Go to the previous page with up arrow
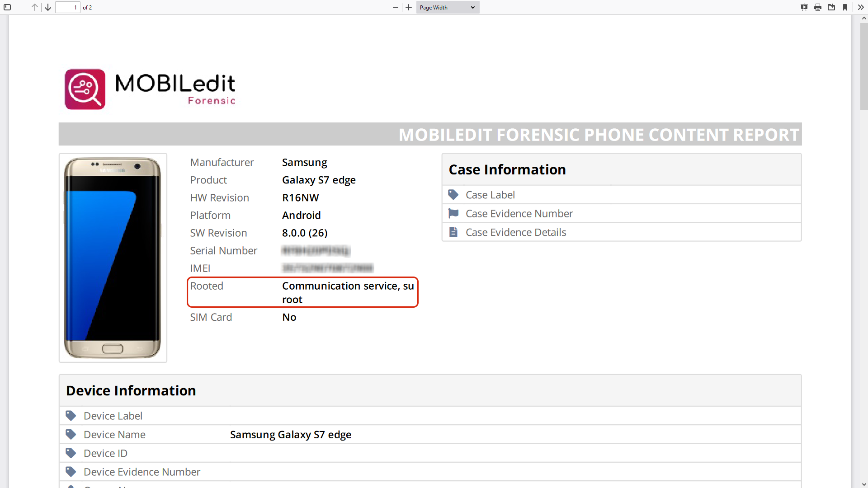 pos(34,7)
